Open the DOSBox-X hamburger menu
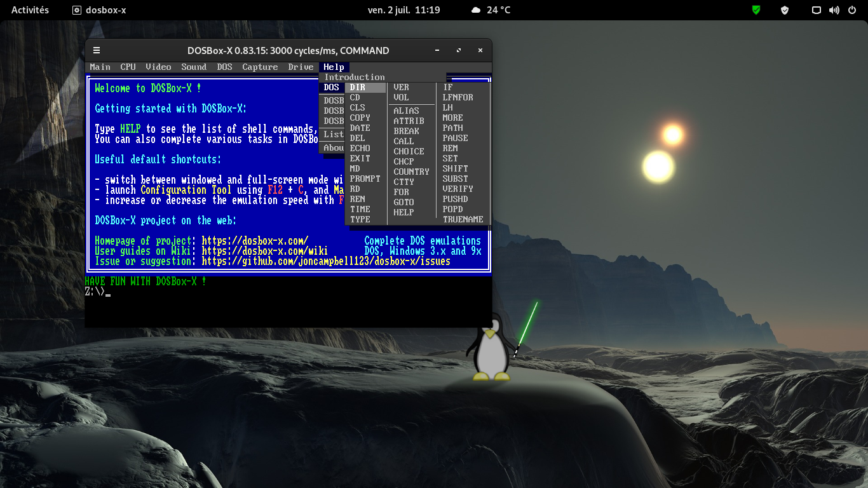The width and height of the screenshot is (868, 488). click(x=97, y=50)
